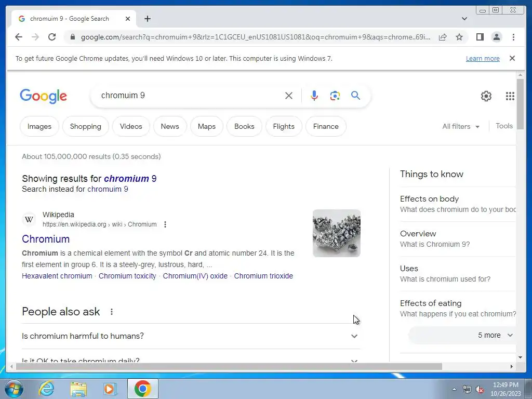Open a new tab
The height and width of the screenshot is (399, 532).
click(x=147, y=19)
